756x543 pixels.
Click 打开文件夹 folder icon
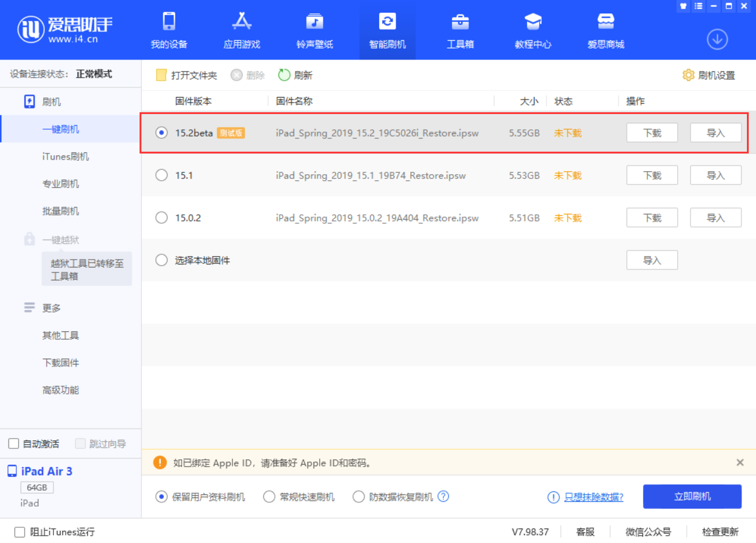coord(161,75)
